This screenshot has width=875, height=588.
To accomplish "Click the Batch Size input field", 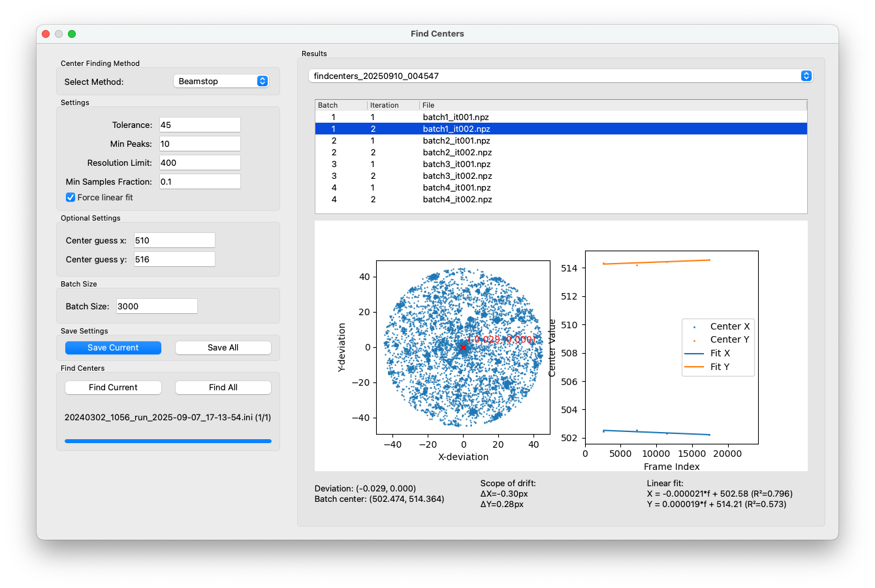I will click(x=157, y=306).
